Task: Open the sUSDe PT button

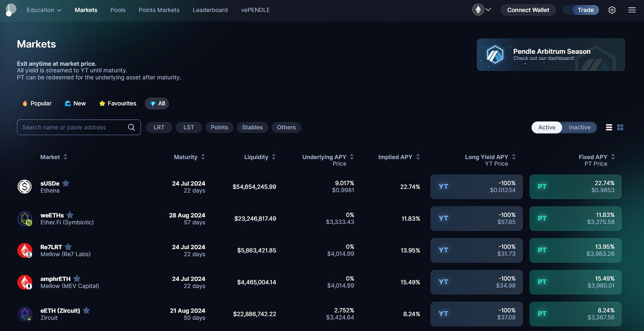Action: 575,187
